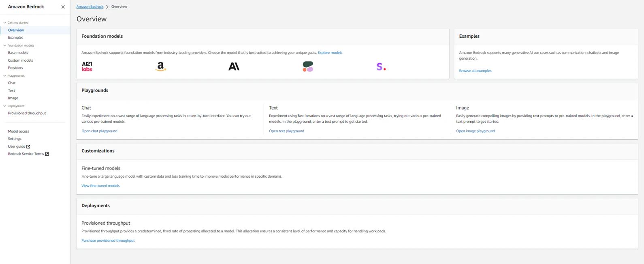Viewport: 644px width, 264px height.
Task: Click the Text subheading in Playgrounds card
Action: [273, 108]
